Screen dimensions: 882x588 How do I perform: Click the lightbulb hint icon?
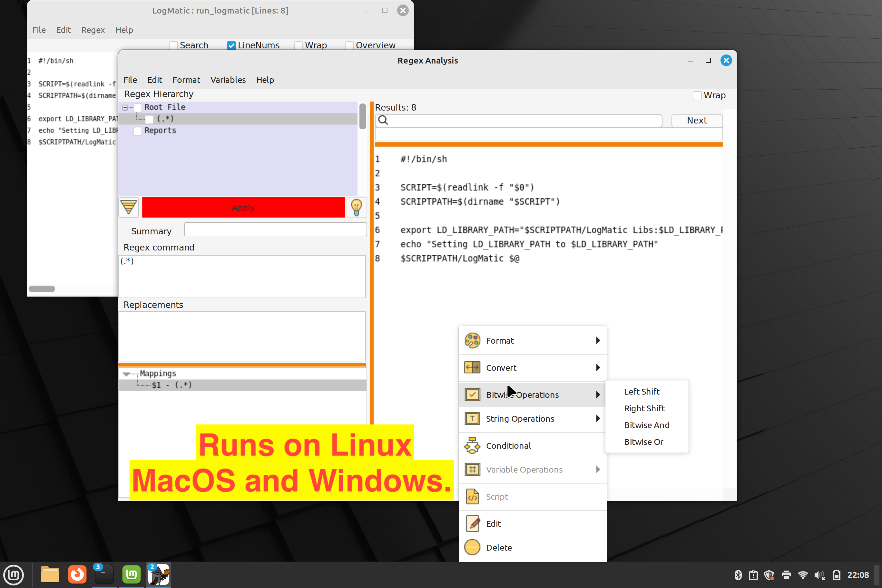point(356,207)
